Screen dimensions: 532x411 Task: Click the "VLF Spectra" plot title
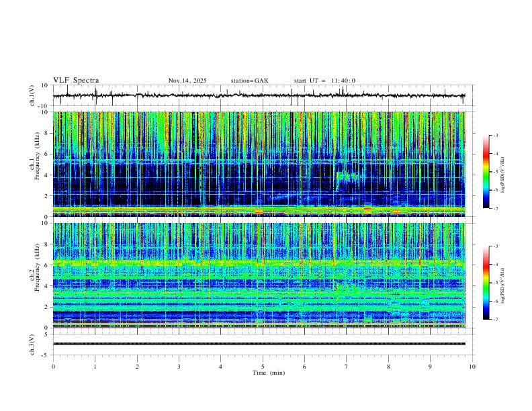point(76,81)
